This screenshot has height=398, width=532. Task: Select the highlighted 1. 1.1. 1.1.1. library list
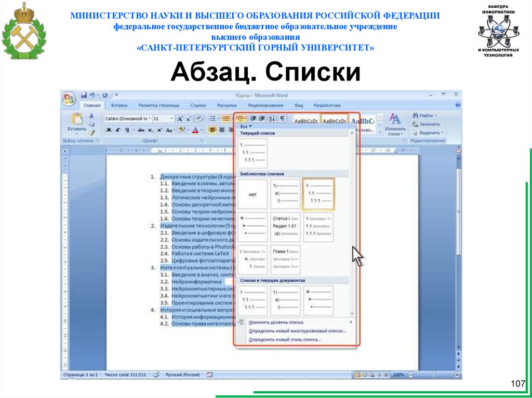[x=318, y=194]
